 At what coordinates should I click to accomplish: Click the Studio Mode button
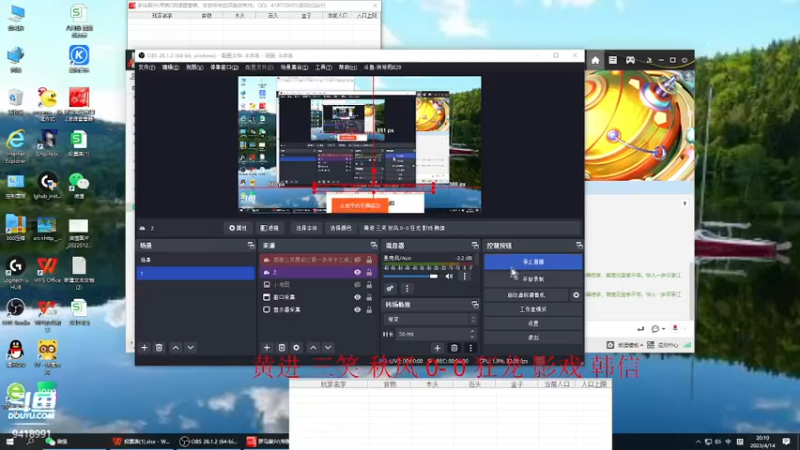pyautogui.click(x=533, y=309)
